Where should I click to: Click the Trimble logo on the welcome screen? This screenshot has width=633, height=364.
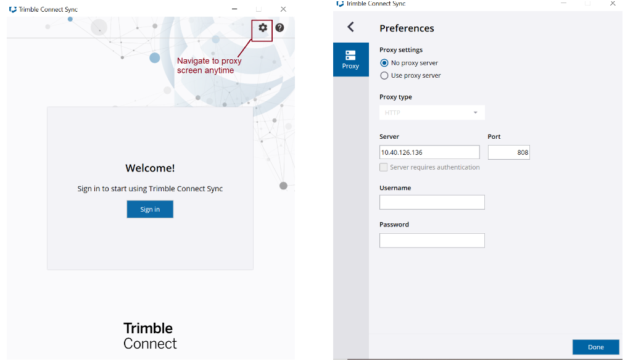tap(150, 328)
